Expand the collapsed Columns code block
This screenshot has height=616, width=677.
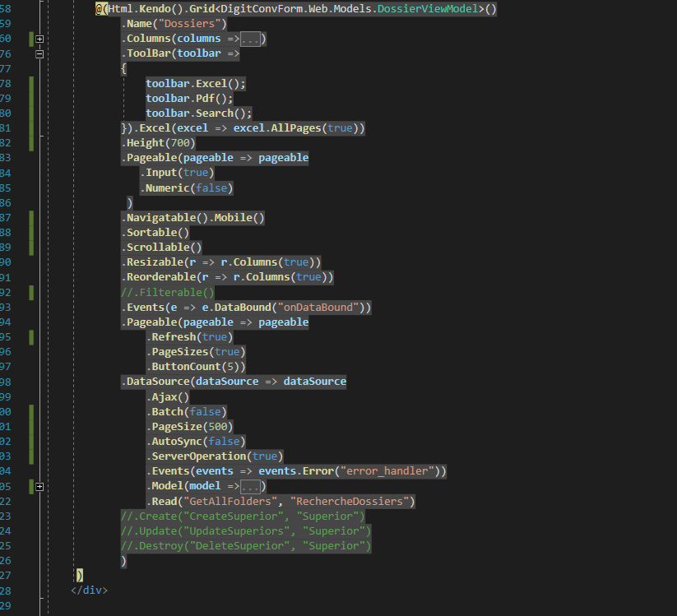[39, 39]
